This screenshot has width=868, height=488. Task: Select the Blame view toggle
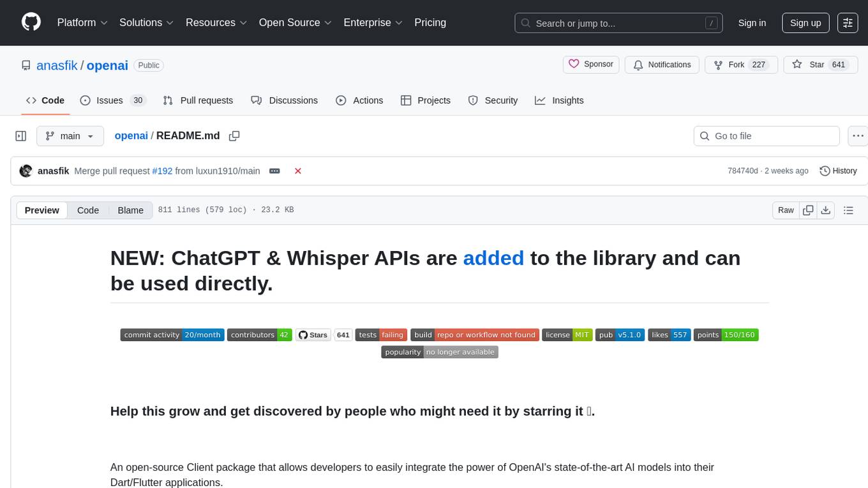click(130, 210)
